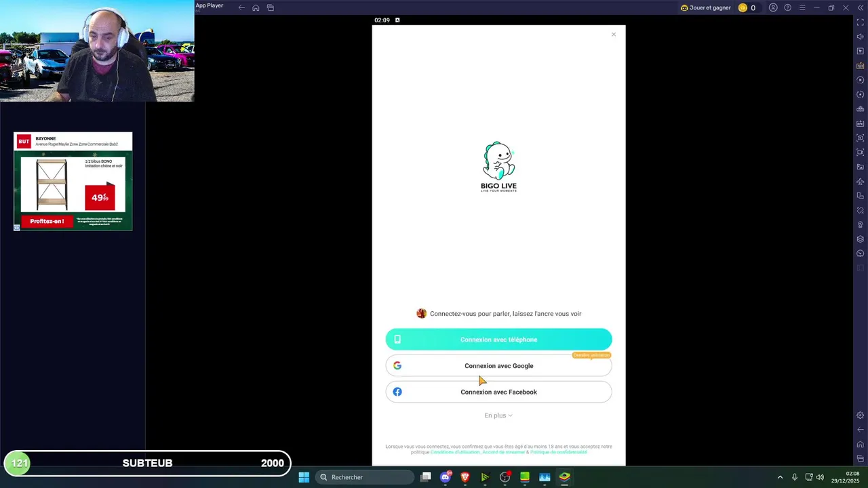868x488 pixels.
Task: Open Brave browser from taskbar
Action: [465, 477]
